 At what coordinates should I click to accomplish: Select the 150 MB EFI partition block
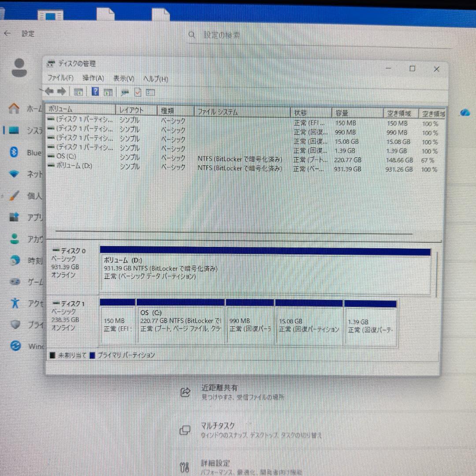click(117, 322)
